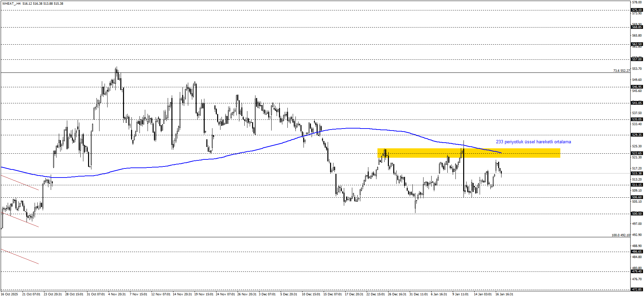Click the '31 Dec 11:01' time axis label
Screen dimensions: 644x298
pos(418,294)
